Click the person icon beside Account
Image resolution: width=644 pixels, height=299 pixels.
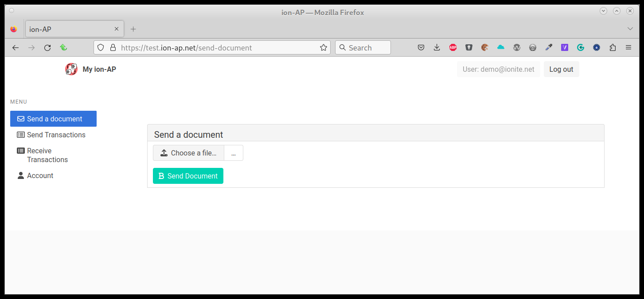click(x=21, y=175)
